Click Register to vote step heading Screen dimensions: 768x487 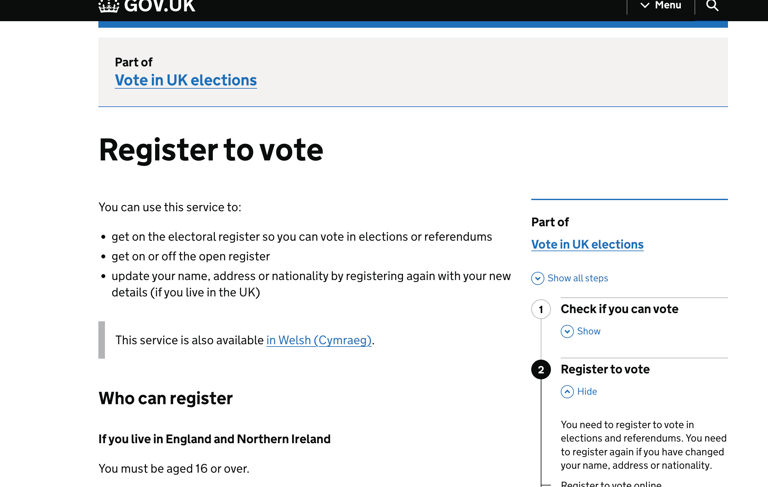point(605,369)
